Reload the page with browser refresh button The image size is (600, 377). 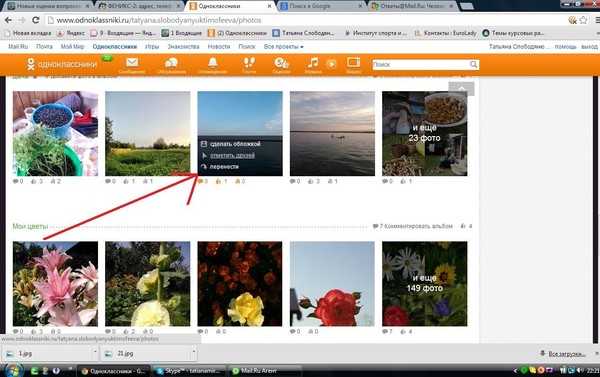[36, 20]
